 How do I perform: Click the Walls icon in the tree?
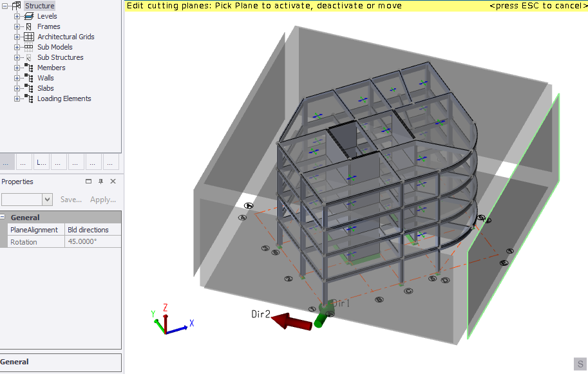pos(28,78)
